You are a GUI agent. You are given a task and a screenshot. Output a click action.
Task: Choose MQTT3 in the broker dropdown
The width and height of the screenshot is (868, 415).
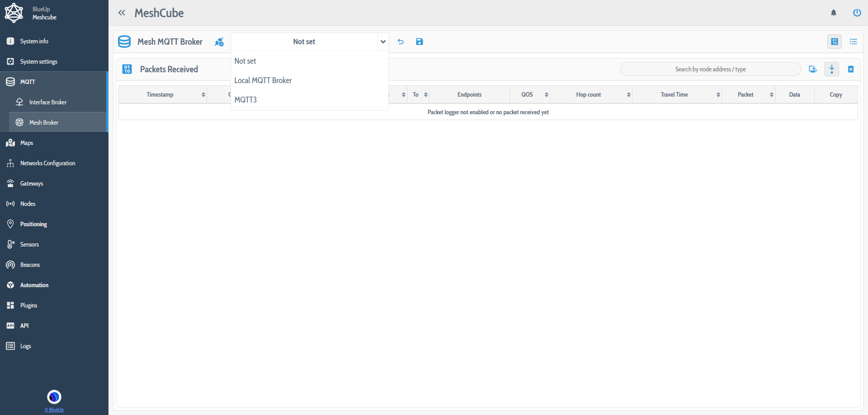tap(245, 99)
